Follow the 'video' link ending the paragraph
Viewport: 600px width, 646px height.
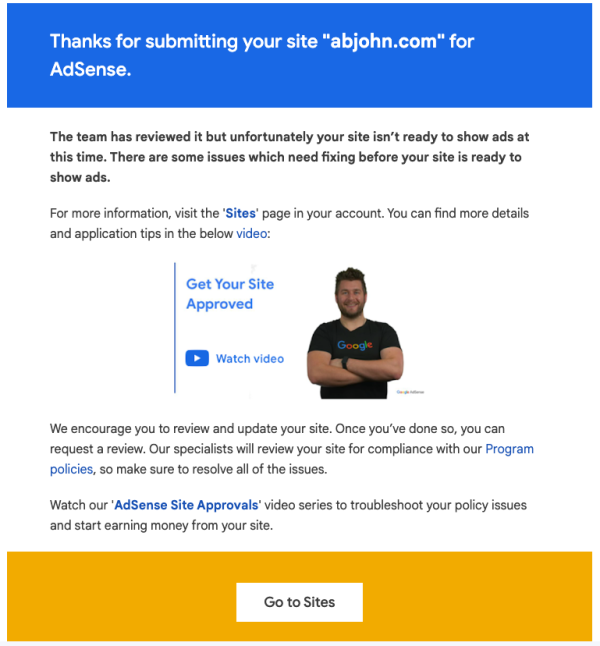click(x=252, y=234)
